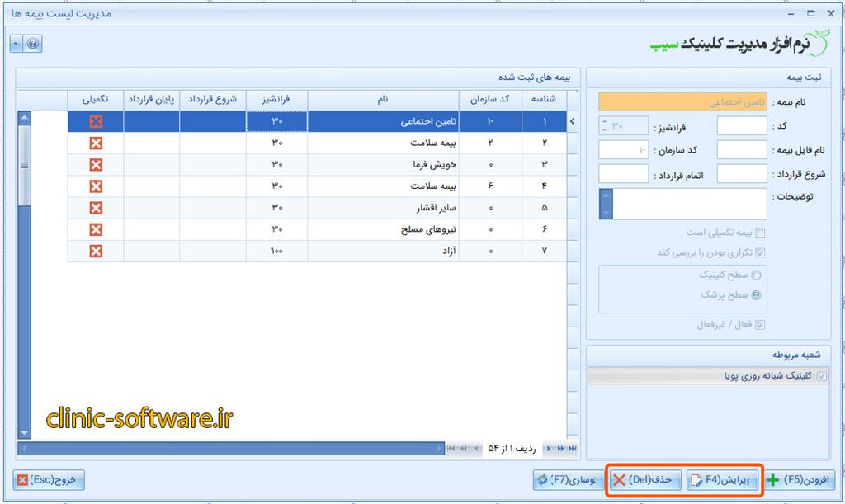The image size is (845, 504).
Task: Open the small dropdown arrow beside help icon
Action: point(17,44)
